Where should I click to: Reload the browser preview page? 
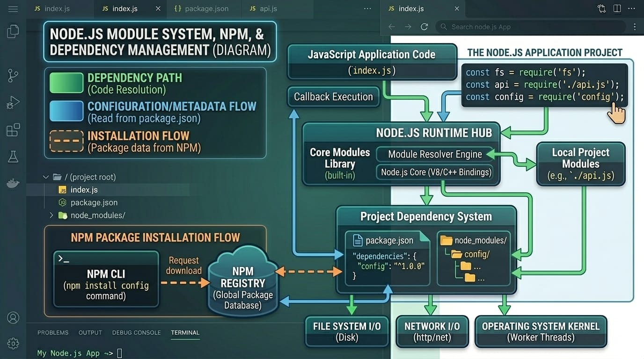[424, 27]
